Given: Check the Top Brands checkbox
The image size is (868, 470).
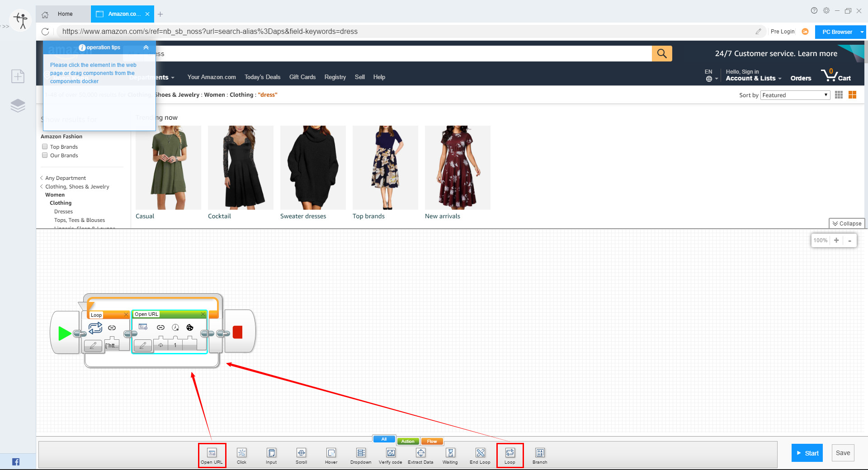Looking at the screenshot, I should pyautogui.click(x=45, y=146).
